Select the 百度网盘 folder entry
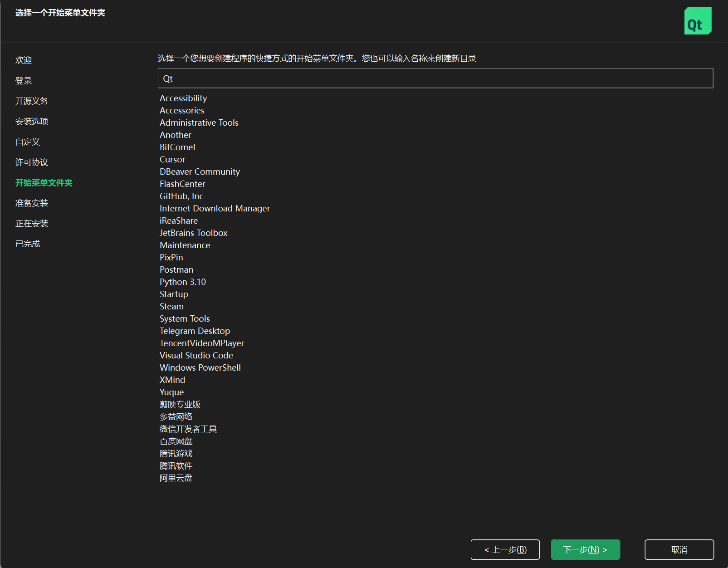728x568 pixels. pyautogui.click(x=176, y=441)
